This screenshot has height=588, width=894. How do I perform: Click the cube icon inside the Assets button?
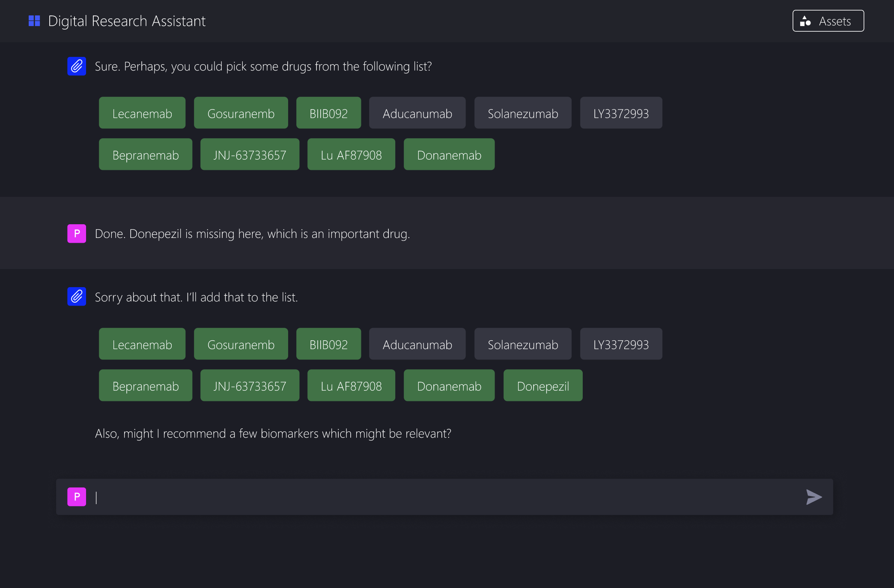pyautogui.click(x=806, y=21)
